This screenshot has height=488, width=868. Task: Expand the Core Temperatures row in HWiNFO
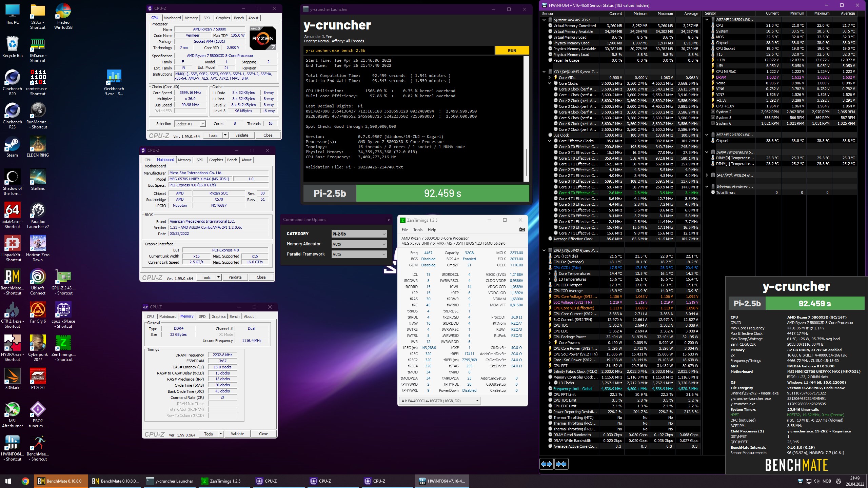point(550,273)
